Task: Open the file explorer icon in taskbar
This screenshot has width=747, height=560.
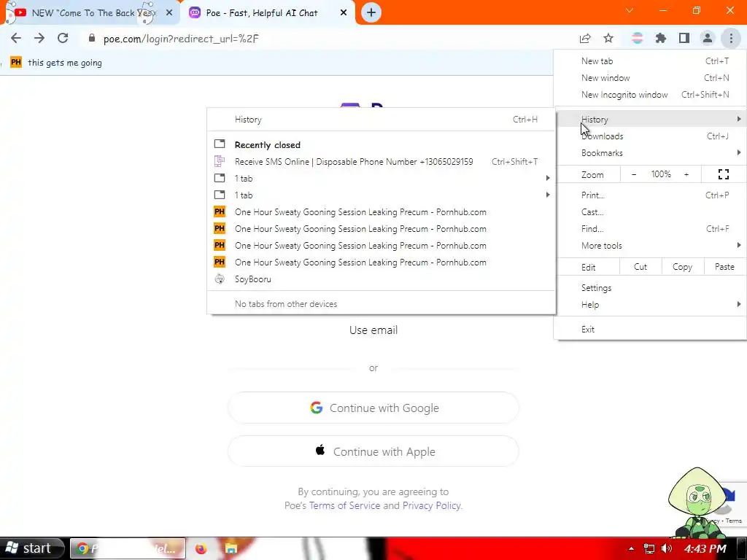Action: tap(231, 548)
